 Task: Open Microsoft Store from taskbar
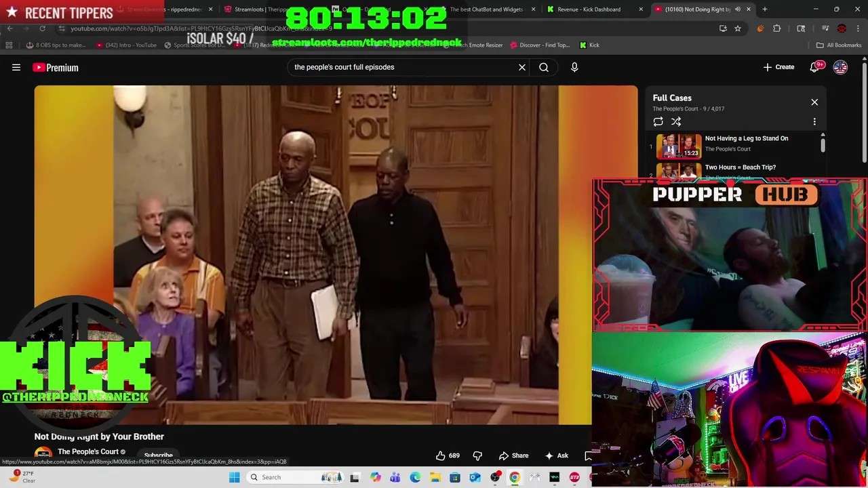click(455, 478)
